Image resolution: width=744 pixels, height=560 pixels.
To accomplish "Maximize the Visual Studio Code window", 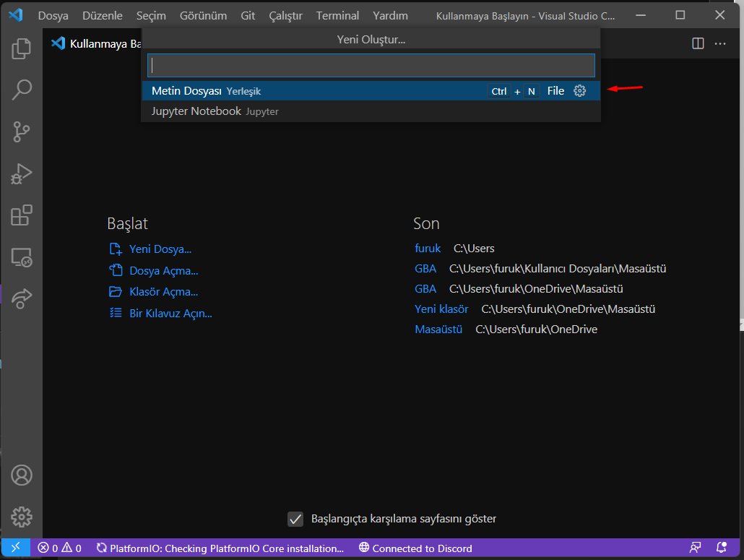I will [x=680, y=15].
